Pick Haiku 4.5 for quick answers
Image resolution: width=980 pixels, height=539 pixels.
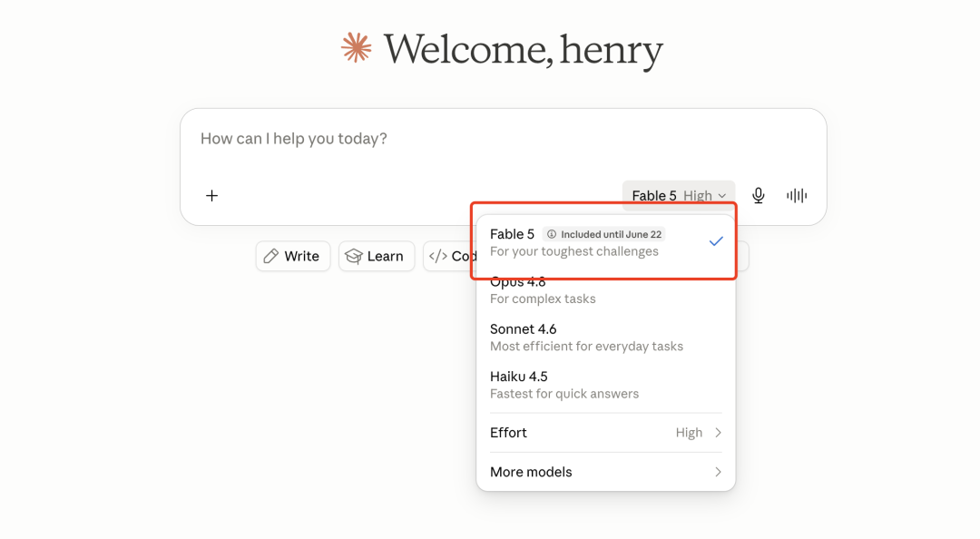605,385
